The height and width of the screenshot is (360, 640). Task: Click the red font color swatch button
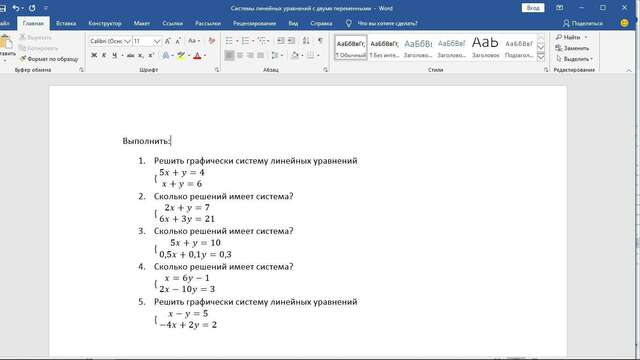(x=197, y=56)
